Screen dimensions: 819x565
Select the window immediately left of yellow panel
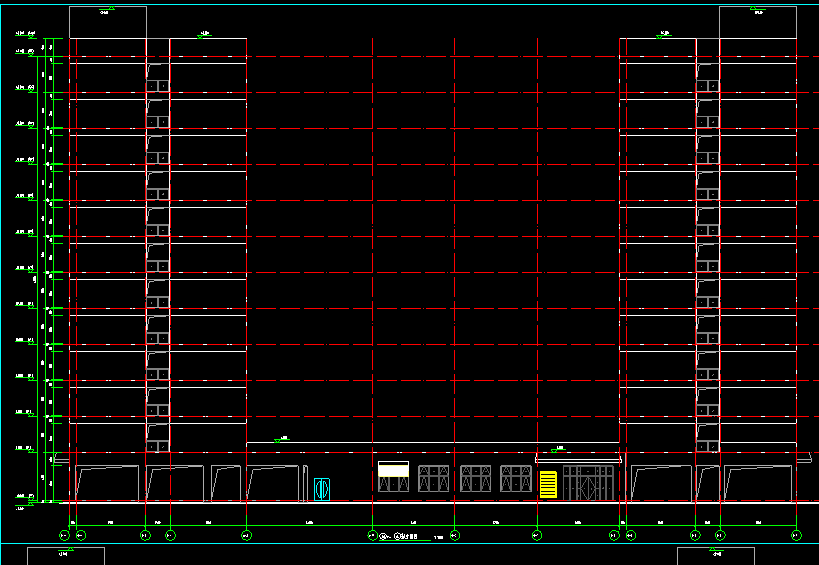click(x=516, y=478)
